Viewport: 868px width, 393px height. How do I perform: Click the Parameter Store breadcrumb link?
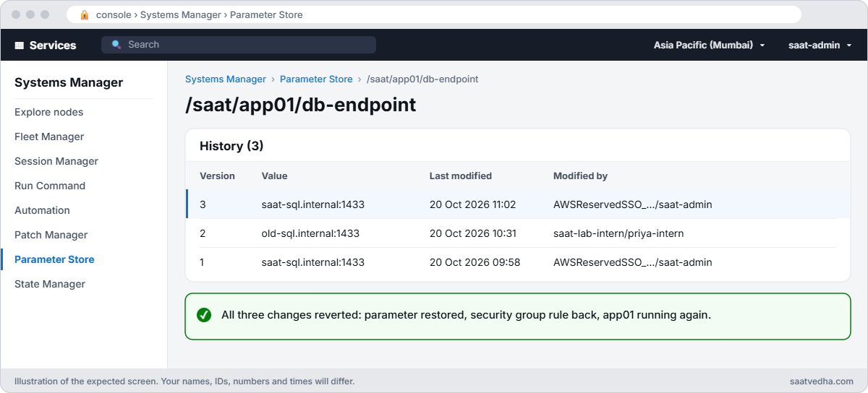click(316, 79)
